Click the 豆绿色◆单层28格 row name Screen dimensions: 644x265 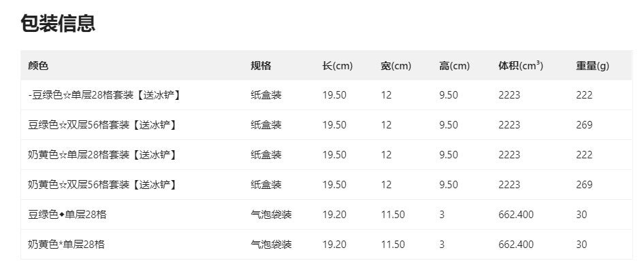[67, 215]
